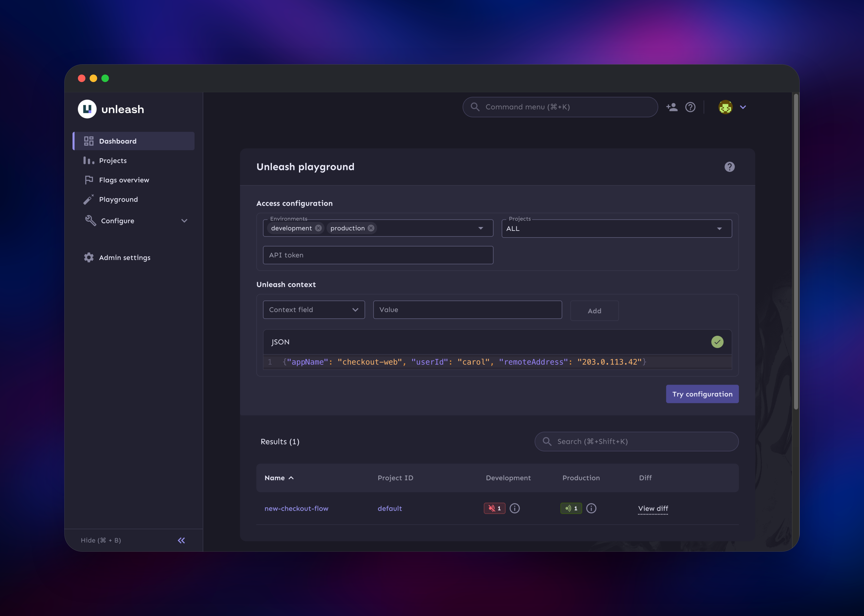Open the default project link

coord(390,509)
